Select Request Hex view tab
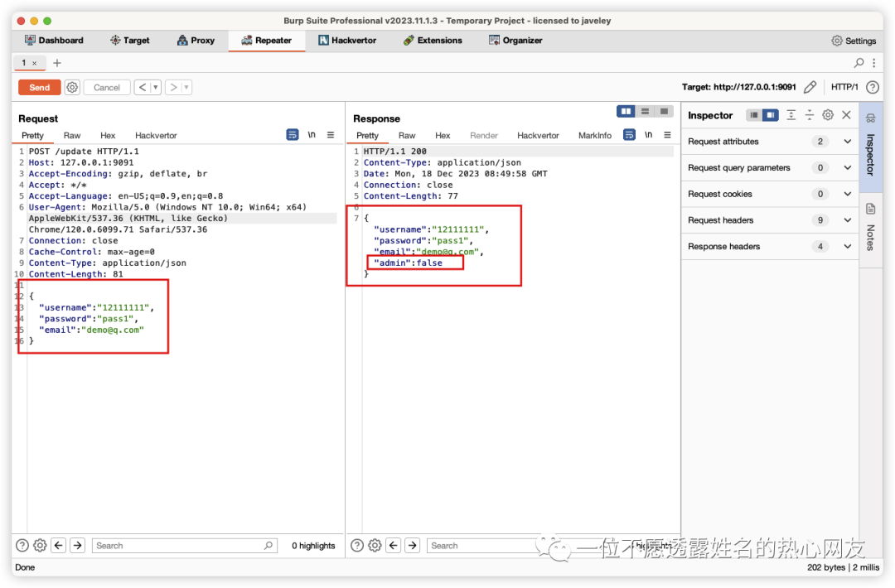895x588 pixels. (108, 135)
